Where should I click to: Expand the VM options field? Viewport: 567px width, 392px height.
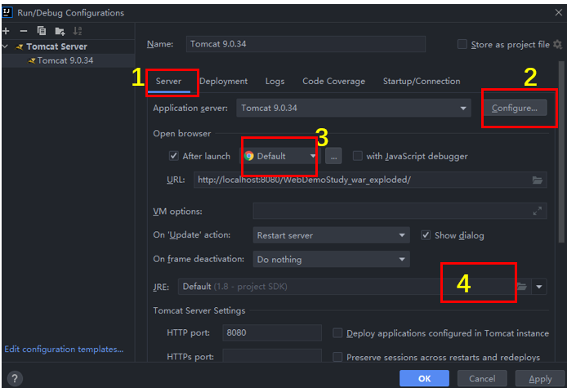(538, 211)
